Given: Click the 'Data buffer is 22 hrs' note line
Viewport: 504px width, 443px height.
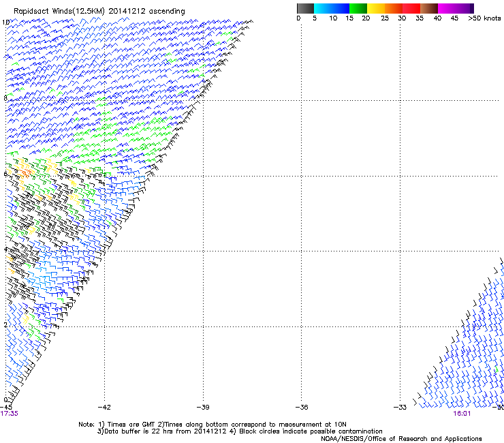Looking at the screenshot, I should 240,431.
